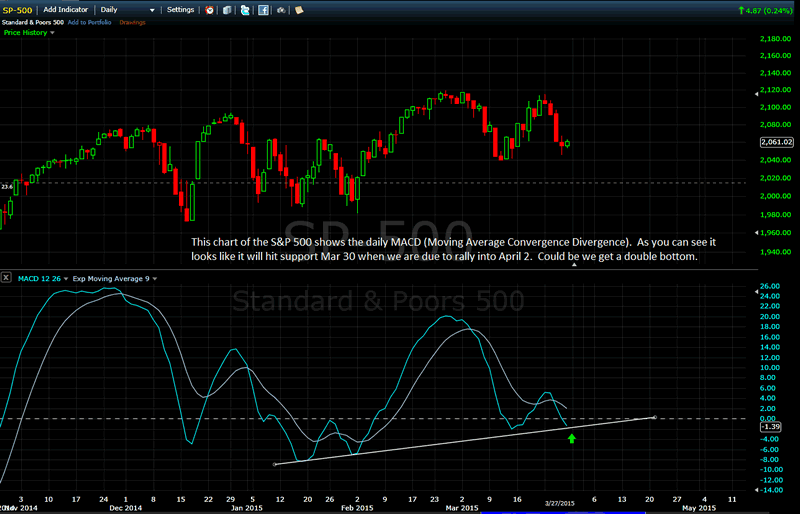Click the SP-500 symbol field
The image size is (800, 514).
point(19,9)
